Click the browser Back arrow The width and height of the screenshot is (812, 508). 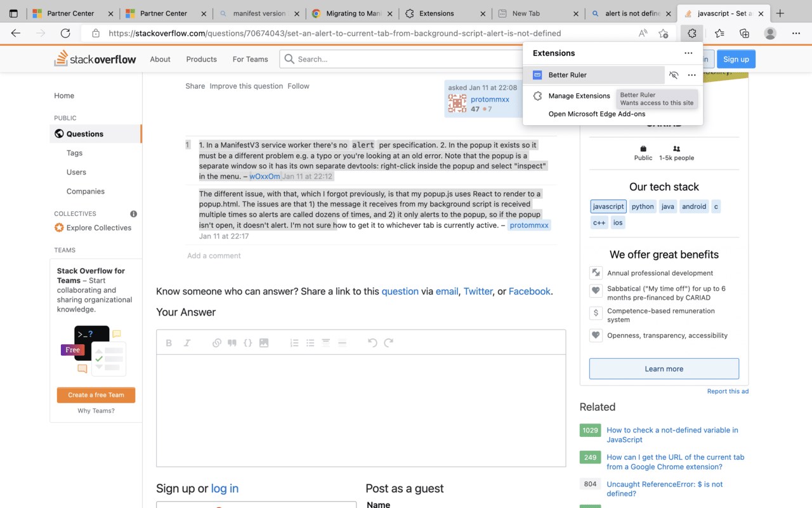pyautogui.click(x=16, y=33)
